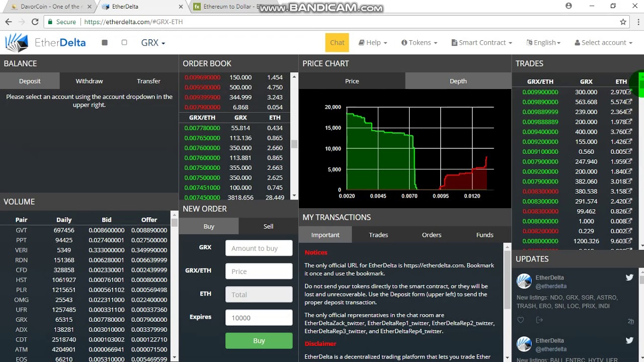Show the Price chart tab
This screenshot has height=362, width=644.
352,81
